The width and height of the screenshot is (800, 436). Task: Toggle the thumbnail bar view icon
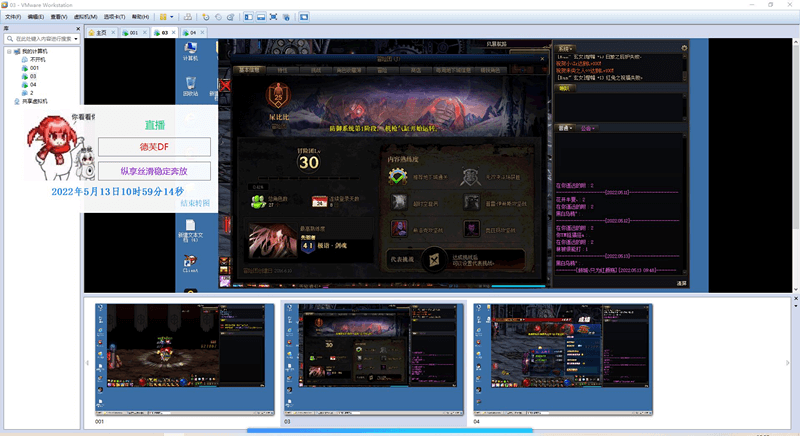point(261,17)
